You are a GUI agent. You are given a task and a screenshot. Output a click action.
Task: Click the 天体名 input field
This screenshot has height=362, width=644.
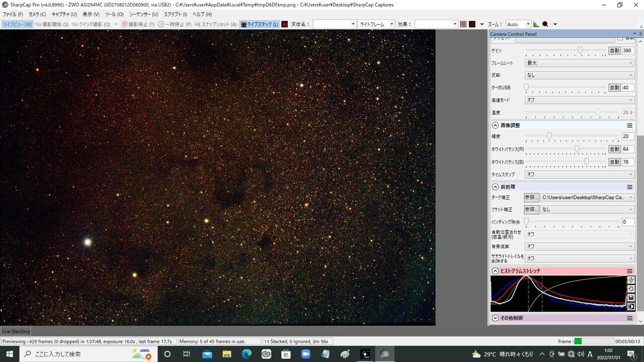[335, 24]
